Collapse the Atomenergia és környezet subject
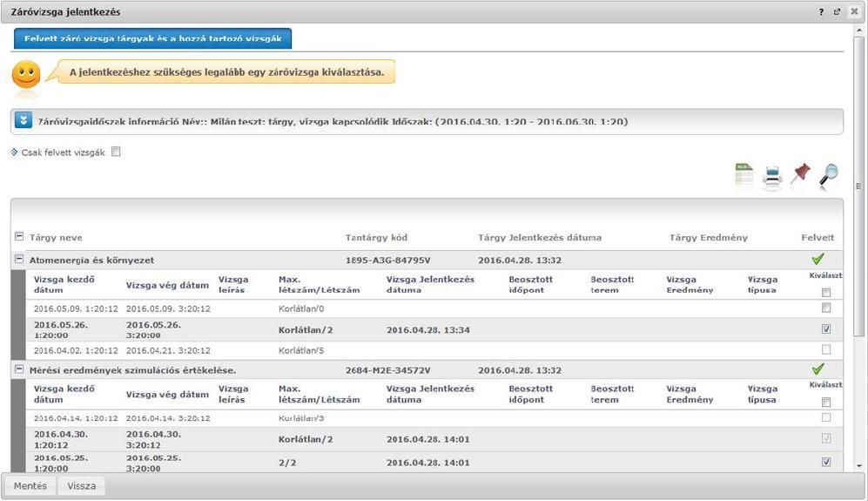 pyautogui.click(x=19, y=259)
